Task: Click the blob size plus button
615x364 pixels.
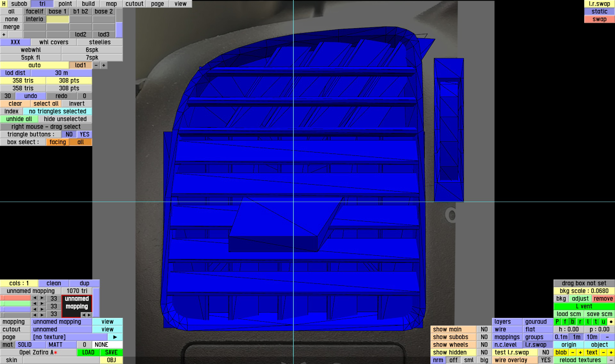Action: point(580,352)
